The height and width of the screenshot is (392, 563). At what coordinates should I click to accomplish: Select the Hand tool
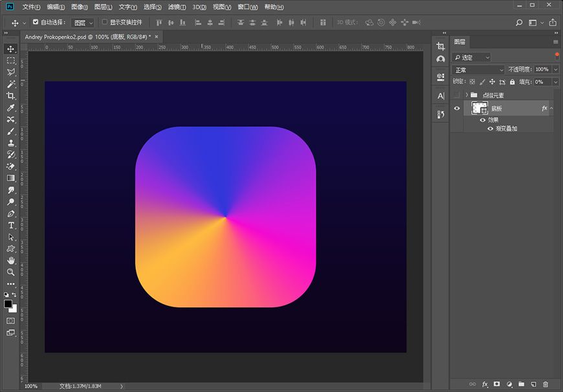click(11, 260)
